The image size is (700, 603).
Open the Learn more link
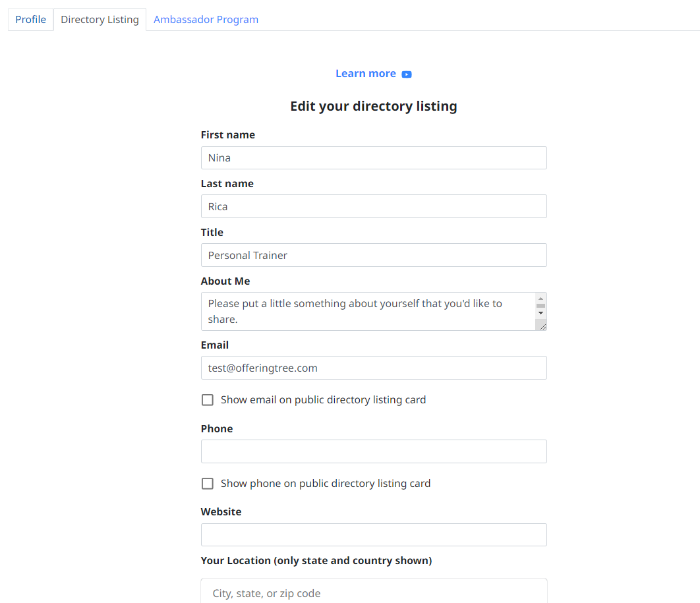click(366, 74)
